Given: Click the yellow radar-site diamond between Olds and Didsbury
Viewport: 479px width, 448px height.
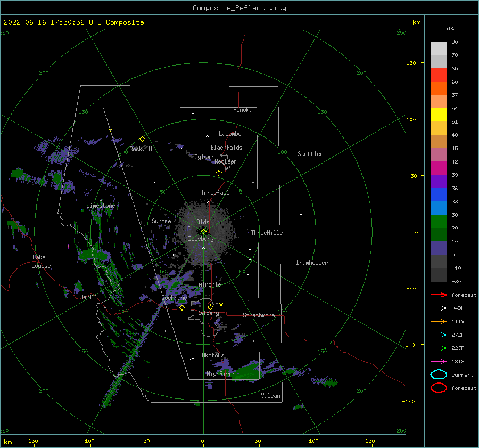Looking at the screenshot, I should pyautogui.click(x=203, y=232).
